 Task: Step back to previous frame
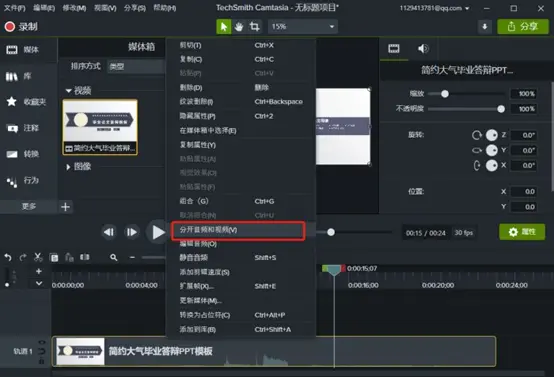109,232
